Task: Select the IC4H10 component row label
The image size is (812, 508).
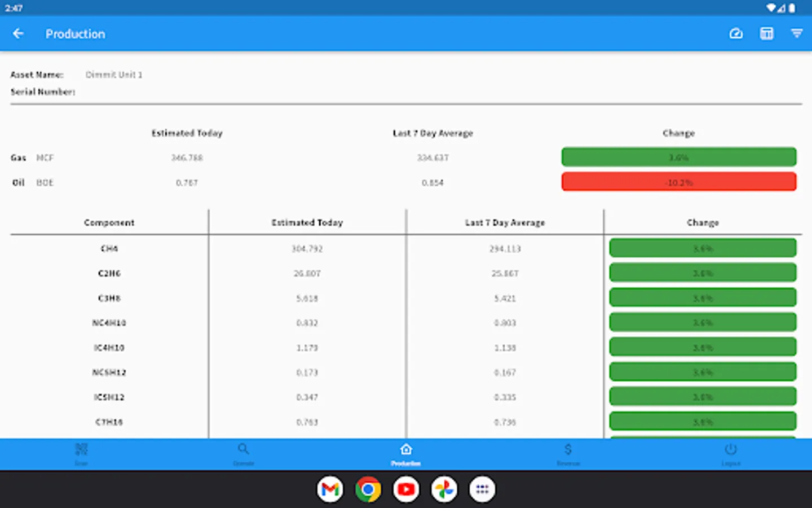Action: tap(109, 348)
